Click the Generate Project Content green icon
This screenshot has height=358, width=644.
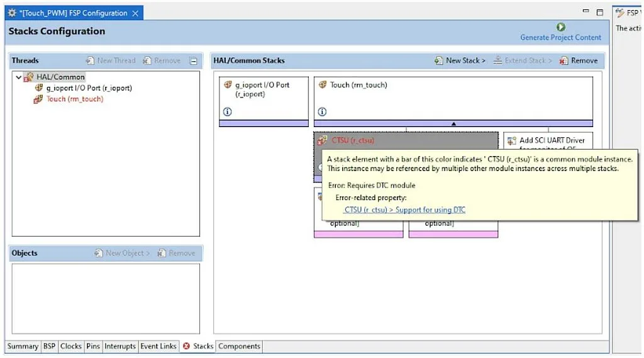[x=560, y=27]
